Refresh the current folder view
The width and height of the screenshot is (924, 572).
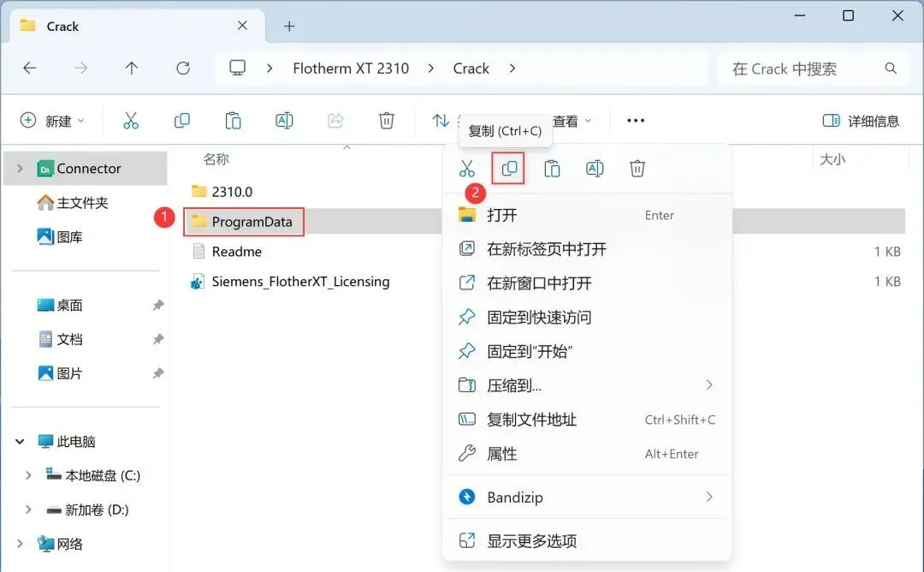183,69
